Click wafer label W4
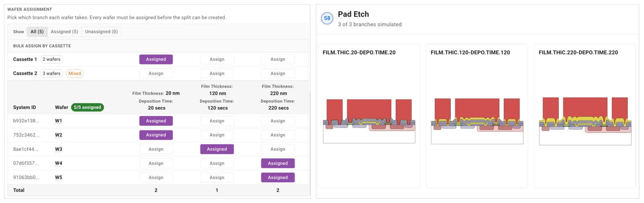The width and height of the screenshot is (644, 203). pos(59,163)
